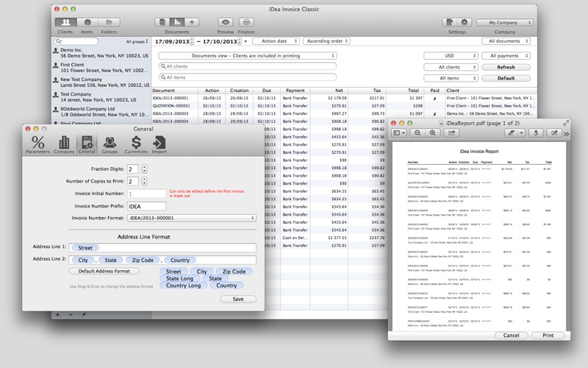Click the edit/annotate icon in PDF preview
The image size is (588, 368).
[554, 133]
